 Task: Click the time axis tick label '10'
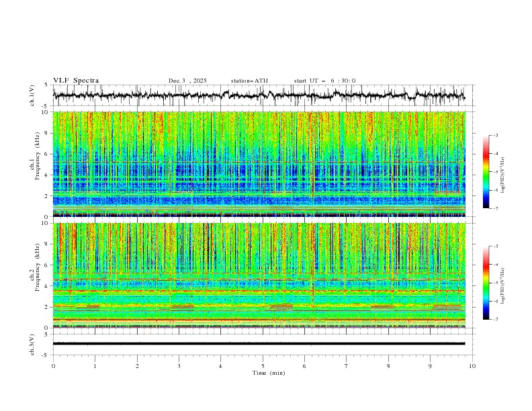click(x=472, y=366)
